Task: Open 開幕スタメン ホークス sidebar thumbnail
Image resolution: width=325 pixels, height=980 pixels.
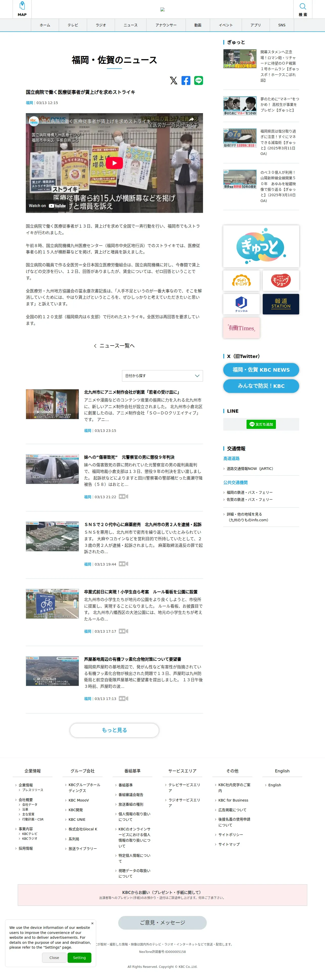Action: (x=240, y=58)
